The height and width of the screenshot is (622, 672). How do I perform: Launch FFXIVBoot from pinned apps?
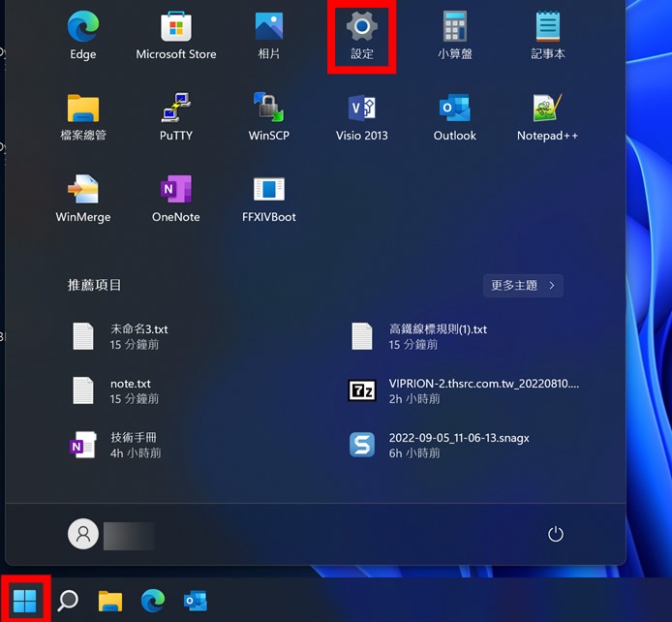(x=268, y=198)
